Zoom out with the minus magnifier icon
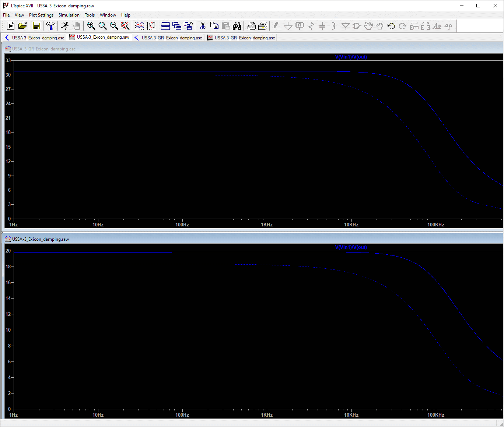Viewport: 504px width, 427px height. [x=114, y=26]
